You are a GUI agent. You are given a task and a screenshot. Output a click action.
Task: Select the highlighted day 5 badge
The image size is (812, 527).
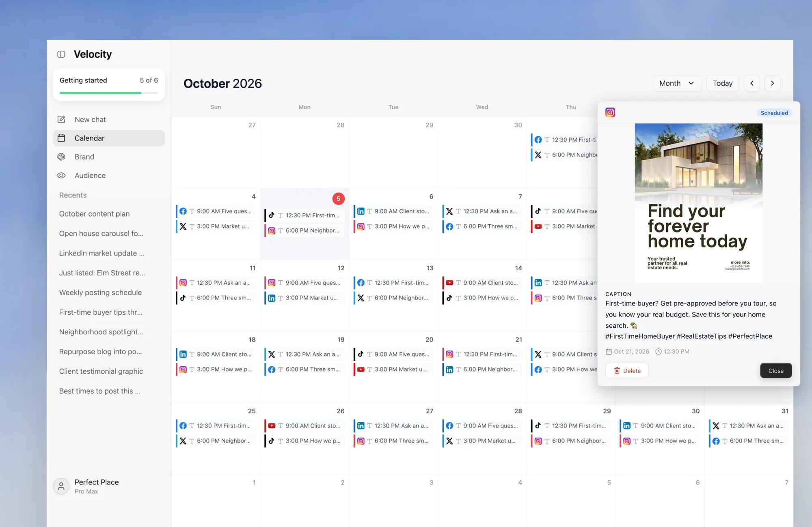tap(338, 198)
